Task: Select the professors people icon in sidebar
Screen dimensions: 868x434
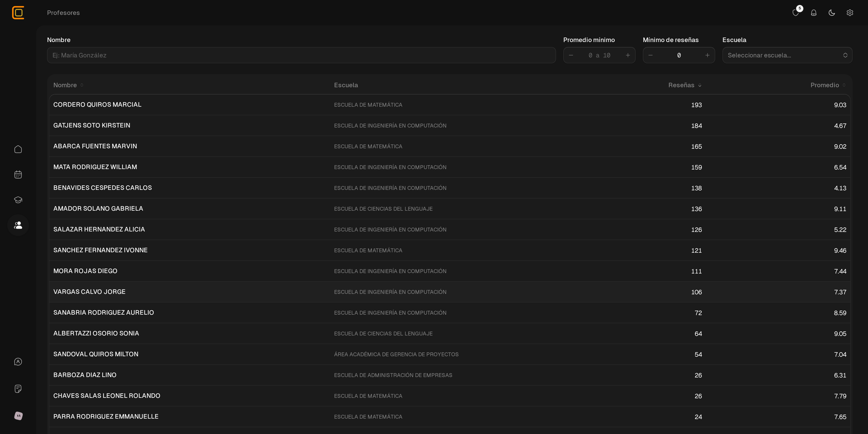Action: pos(18,225)
